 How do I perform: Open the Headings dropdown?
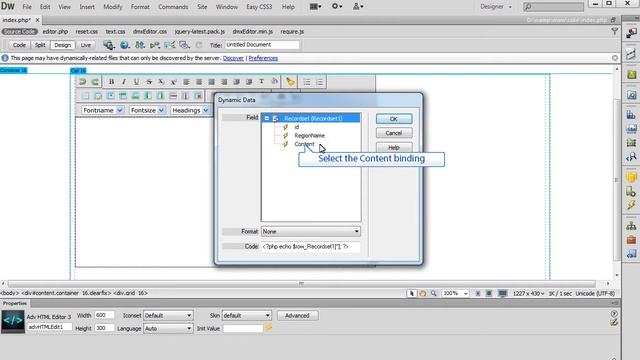click(190, 110)
